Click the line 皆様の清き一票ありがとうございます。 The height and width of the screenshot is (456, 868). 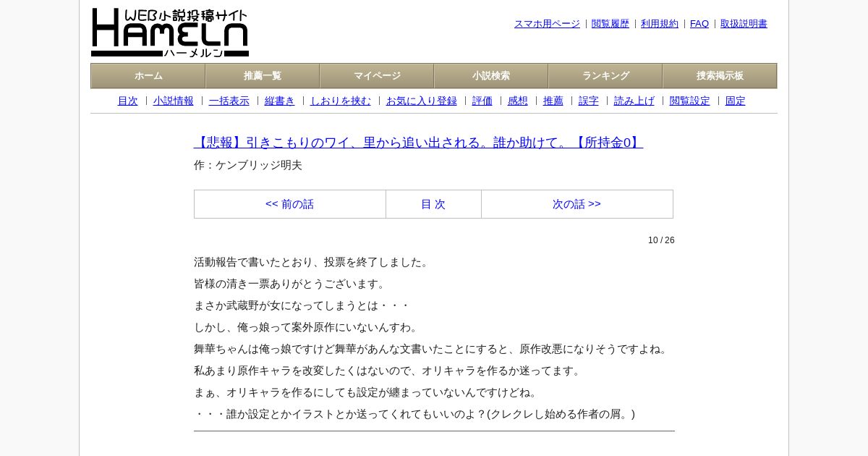click(292, 284)
